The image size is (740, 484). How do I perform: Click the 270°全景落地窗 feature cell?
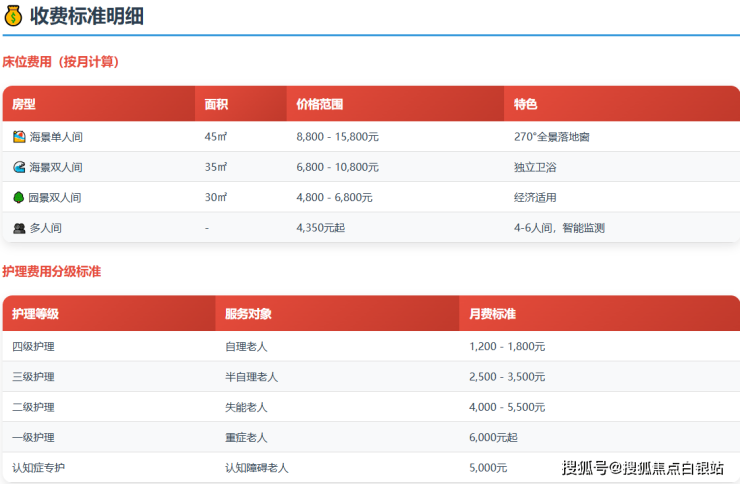[559, 137]
